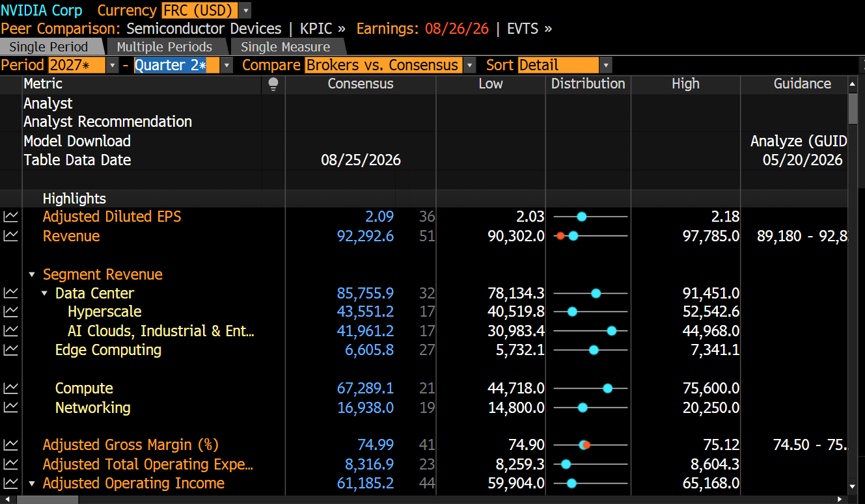Open the KPIC » link
This screenshot has height=504, width=865.
pyautogui.click(x=323, y=29)
